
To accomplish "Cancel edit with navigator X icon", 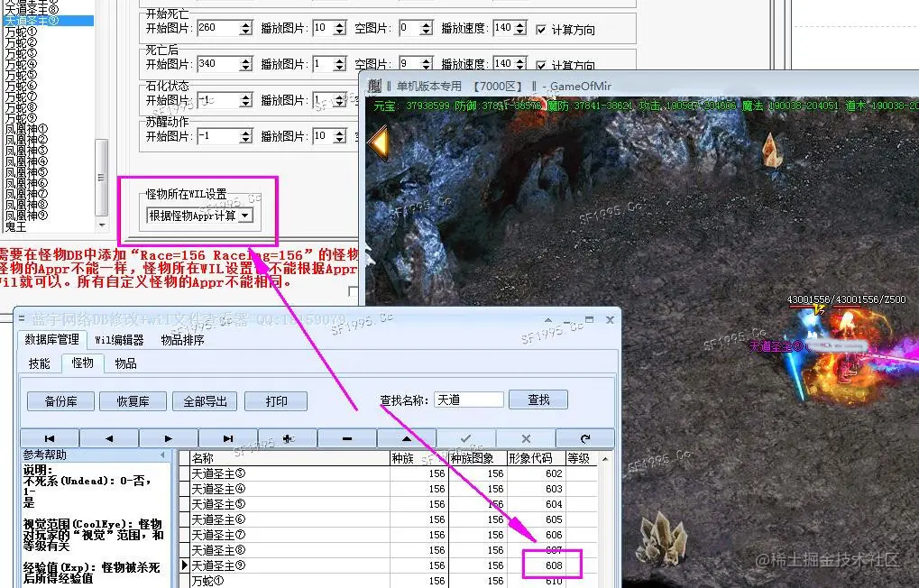I will pos(526,438).
